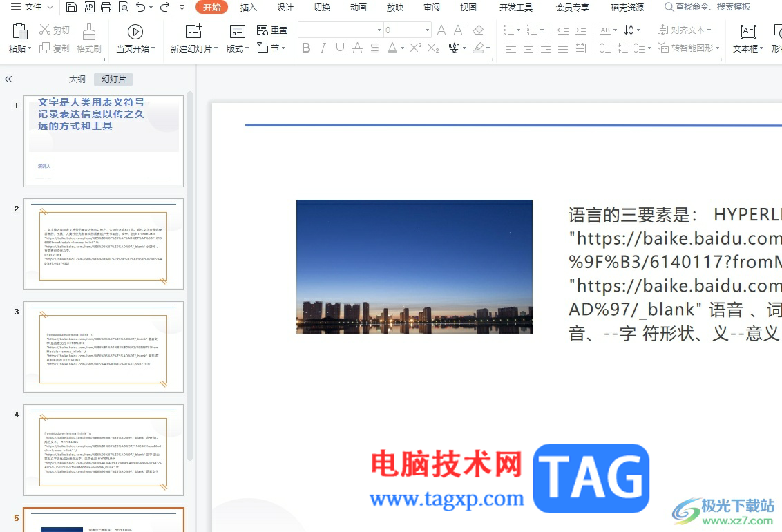Viewport: 782px width, 532px height.
Task: Apply the text highlight color pen
Action: click(x=478, y=48)
